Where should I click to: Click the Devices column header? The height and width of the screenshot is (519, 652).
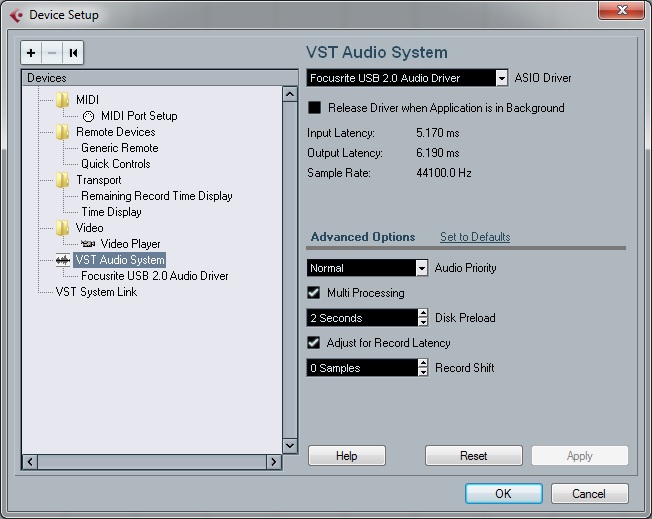[160, 78]
